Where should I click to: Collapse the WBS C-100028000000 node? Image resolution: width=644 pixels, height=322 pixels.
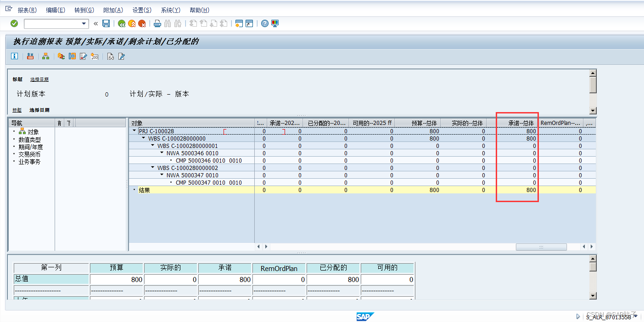pos(144,138)
